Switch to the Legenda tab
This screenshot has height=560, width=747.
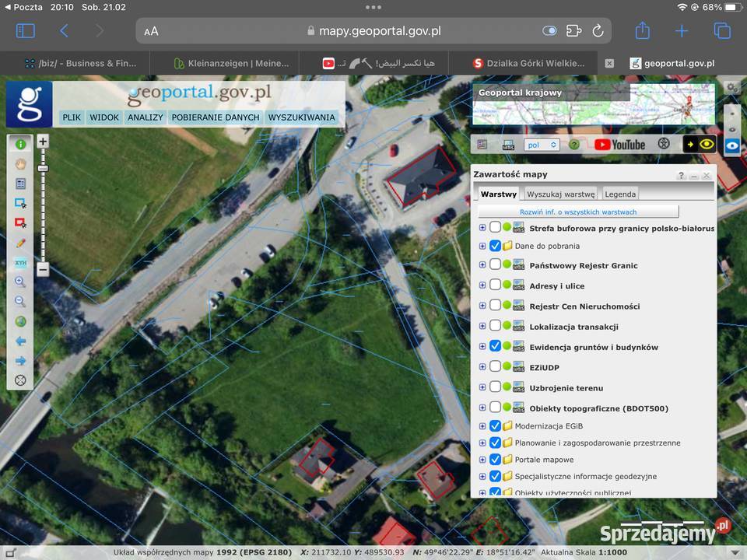click(x=620, y=194)
